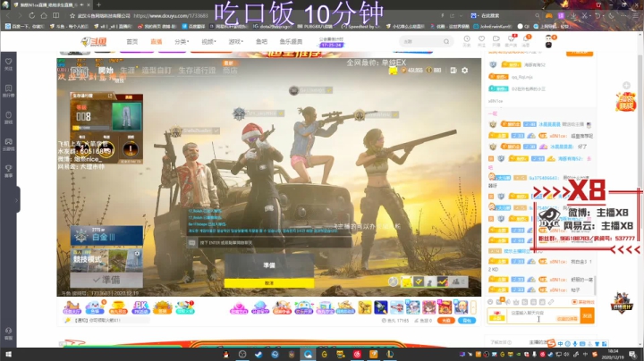Screen dimensions: 644x361
Task: Click the yellow 取消 button in game
Action: click(269, 283)
